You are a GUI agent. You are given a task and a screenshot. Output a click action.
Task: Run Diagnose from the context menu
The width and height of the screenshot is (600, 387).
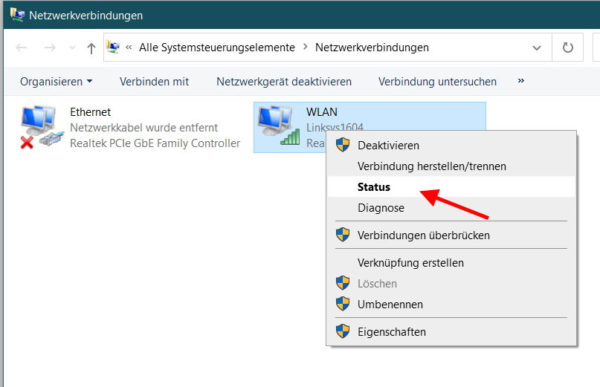[x=452, y=208]
